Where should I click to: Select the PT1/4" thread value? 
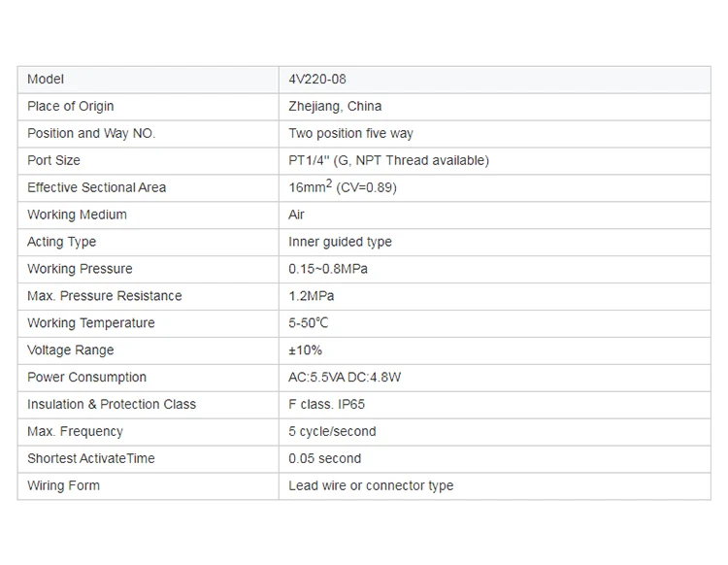[388, 161]
